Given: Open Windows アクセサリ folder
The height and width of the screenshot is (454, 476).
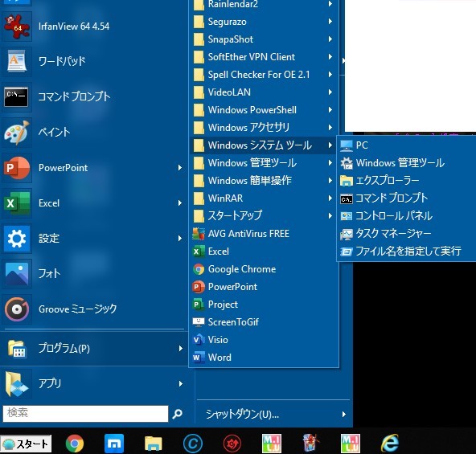Looking at the screenshot, I should pyautogui.click(x=264, y=128).
